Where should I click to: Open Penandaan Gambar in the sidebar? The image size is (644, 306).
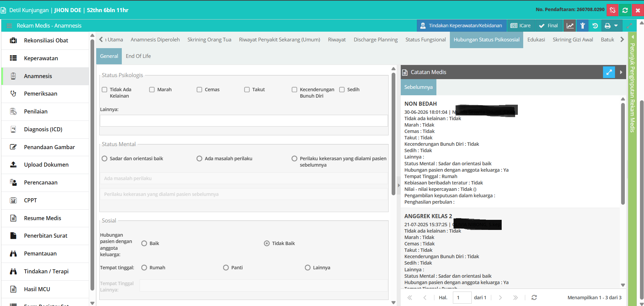(x=45, y=147)
